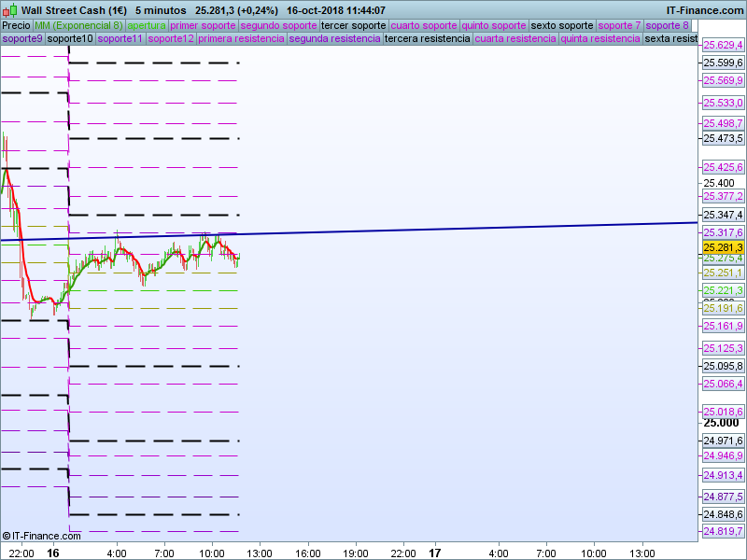Click the 25.629,4 price level tag

723,46
